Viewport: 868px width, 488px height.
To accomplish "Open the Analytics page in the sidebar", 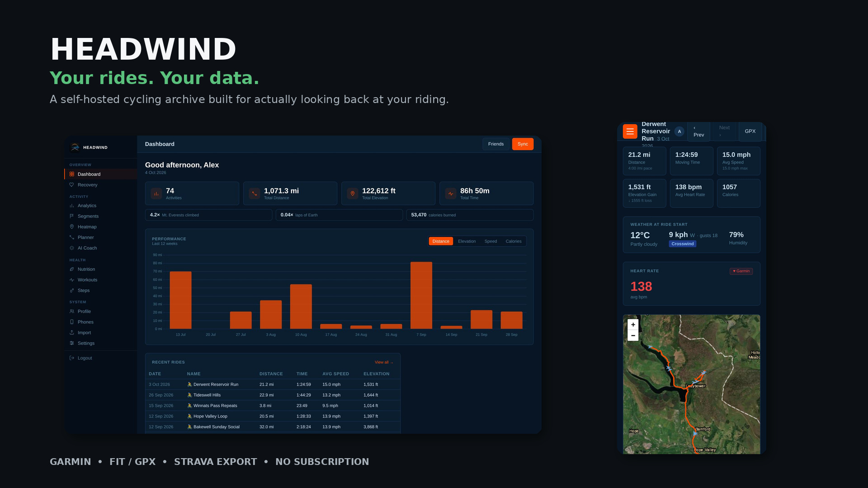I will click(101, 206).
